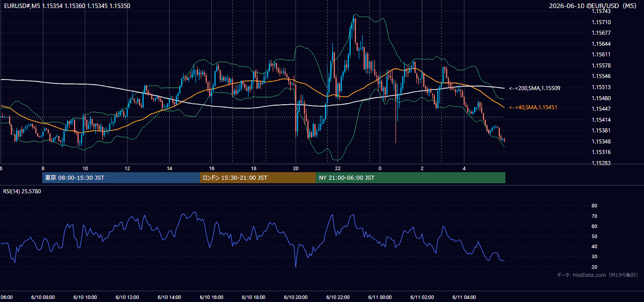644x302 pixels.
Task: Click RSI scale level 50
Action: tap(594, 236)
